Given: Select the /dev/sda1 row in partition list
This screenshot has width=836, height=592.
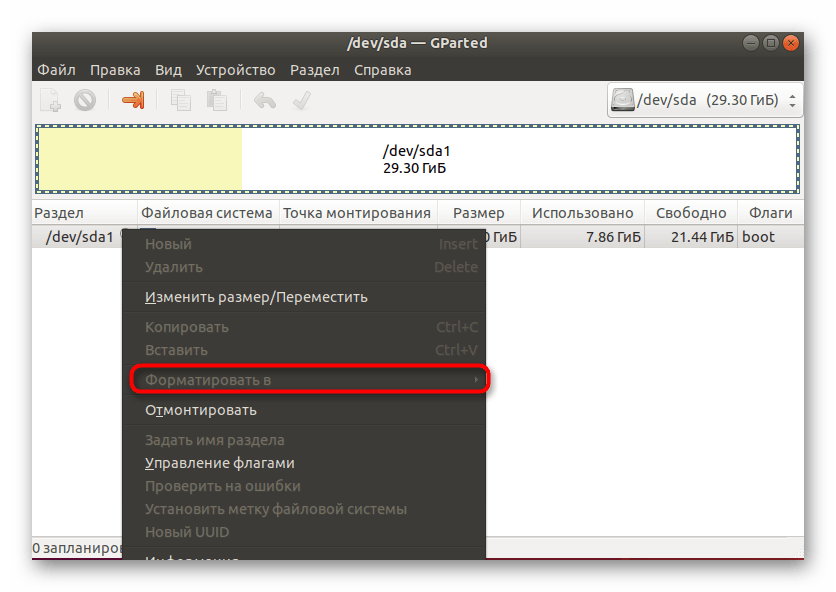Looking at the screenshot, I should pos(75,237).
